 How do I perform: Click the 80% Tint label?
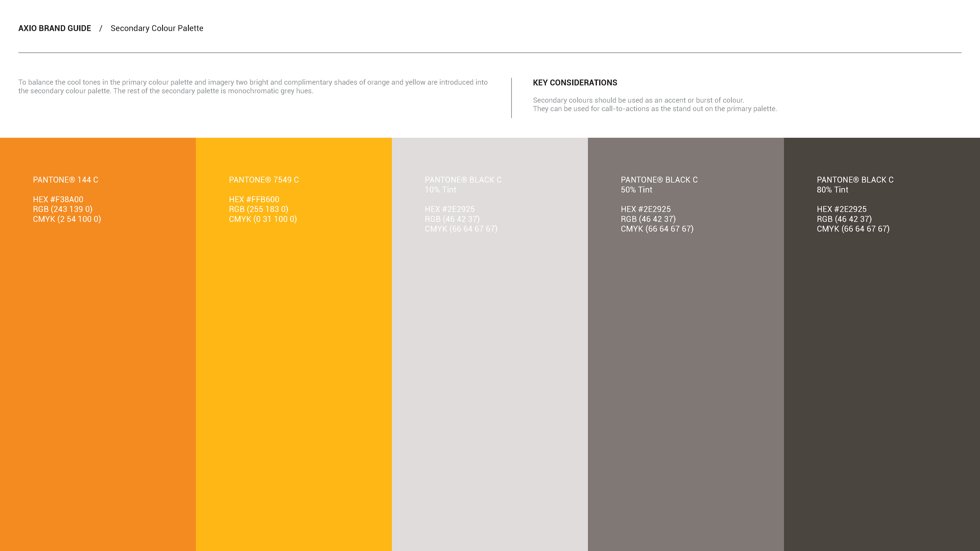tap(832, 190)
